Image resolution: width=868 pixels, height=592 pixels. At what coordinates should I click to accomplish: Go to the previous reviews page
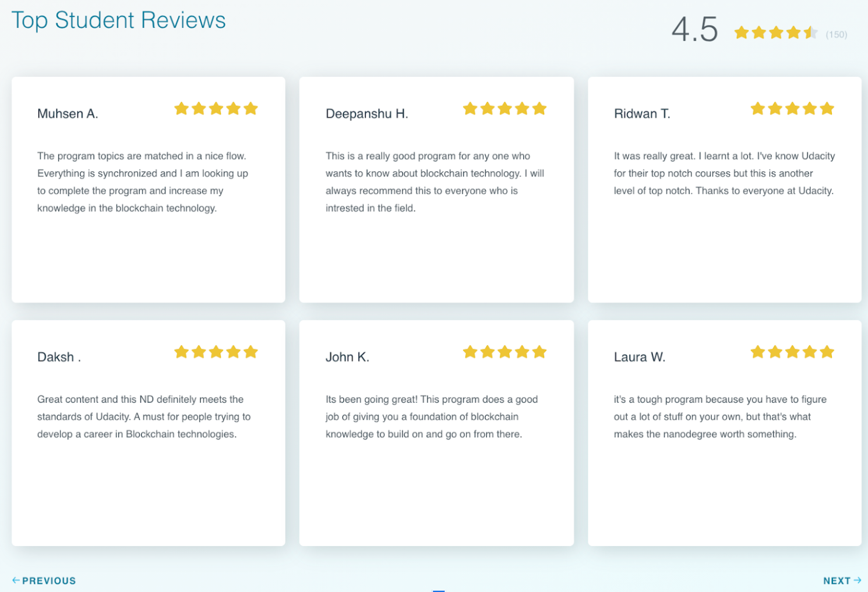pos(44,580)
